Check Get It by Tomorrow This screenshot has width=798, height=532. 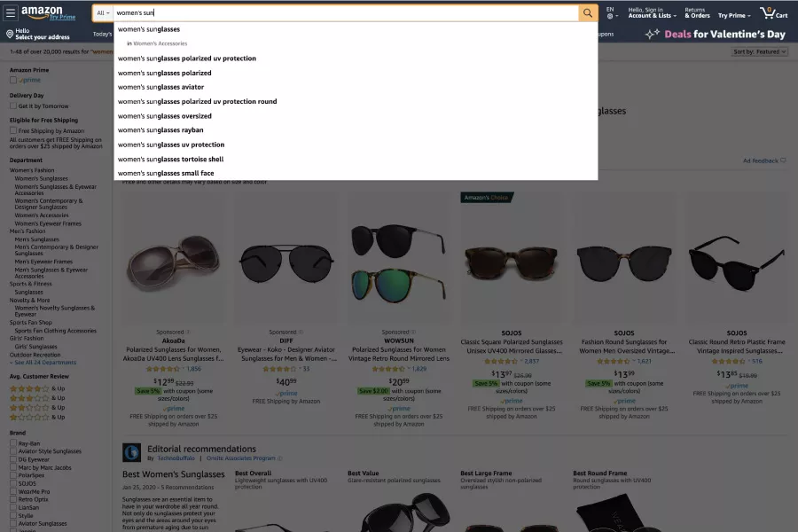[13, 106]
